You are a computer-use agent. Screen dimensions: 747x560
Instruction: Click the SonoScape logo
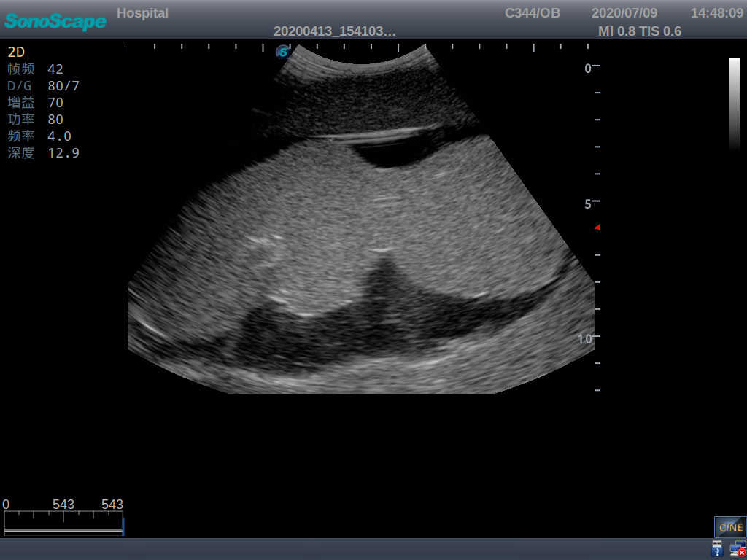tap(55, 22)
